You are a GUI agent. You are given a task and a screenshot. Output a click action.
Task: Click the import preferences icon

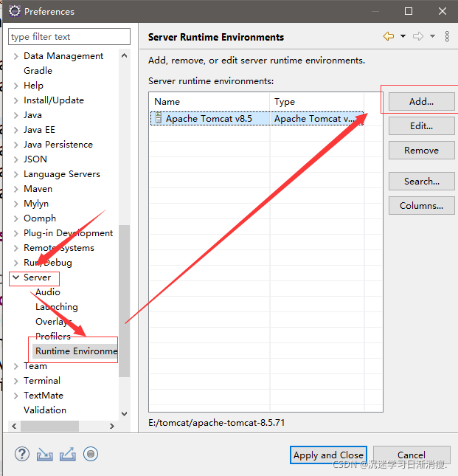[x=44, y=455]
